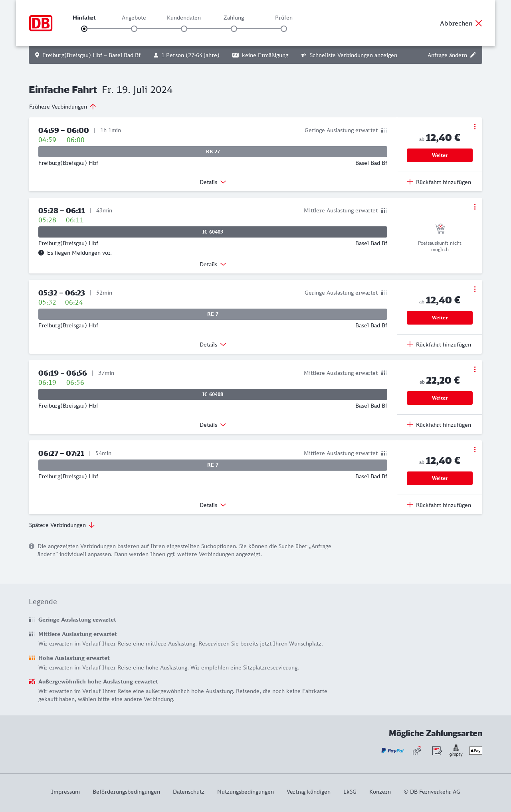
Task: Show Spätere Verbindungen
Action: coord(62,525)
